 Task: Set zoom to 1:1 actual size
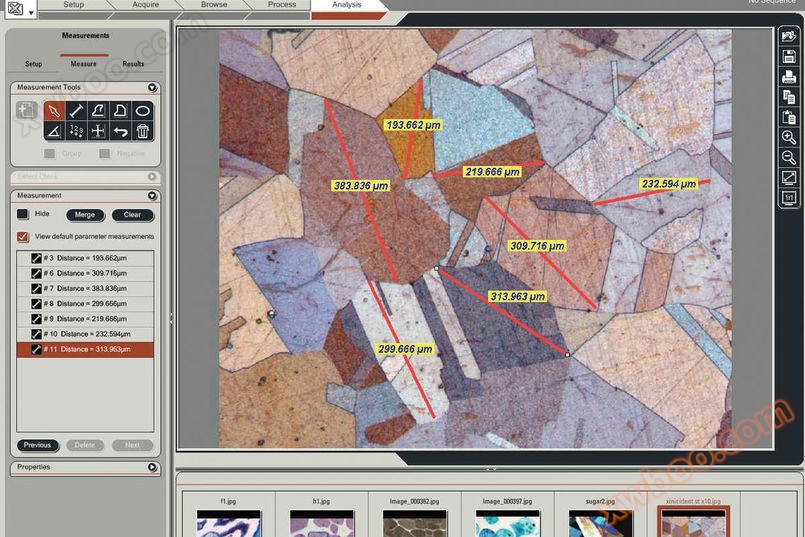789,198
